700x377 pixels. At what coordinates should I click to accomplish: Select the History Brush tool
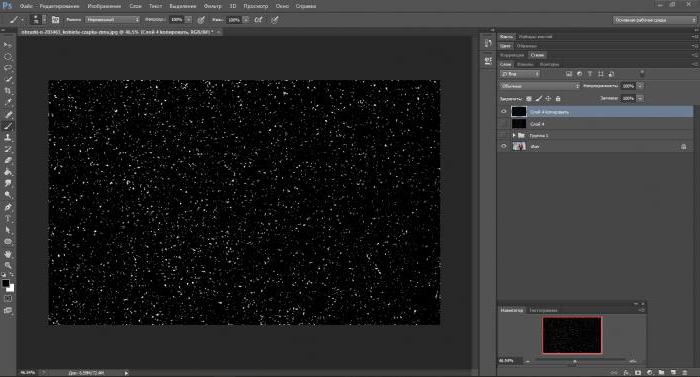point(8,149)
